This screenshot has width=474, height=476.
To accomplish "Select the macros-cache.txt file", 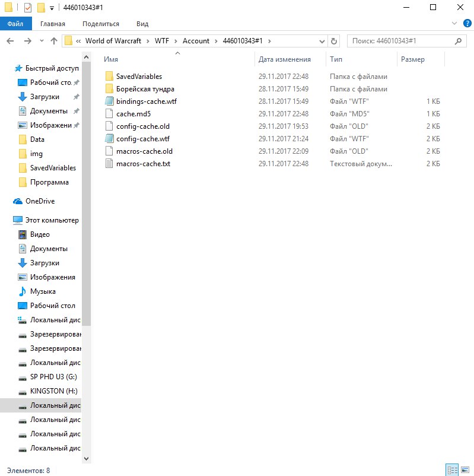I will pyautogui.click(x=143, y=164).
